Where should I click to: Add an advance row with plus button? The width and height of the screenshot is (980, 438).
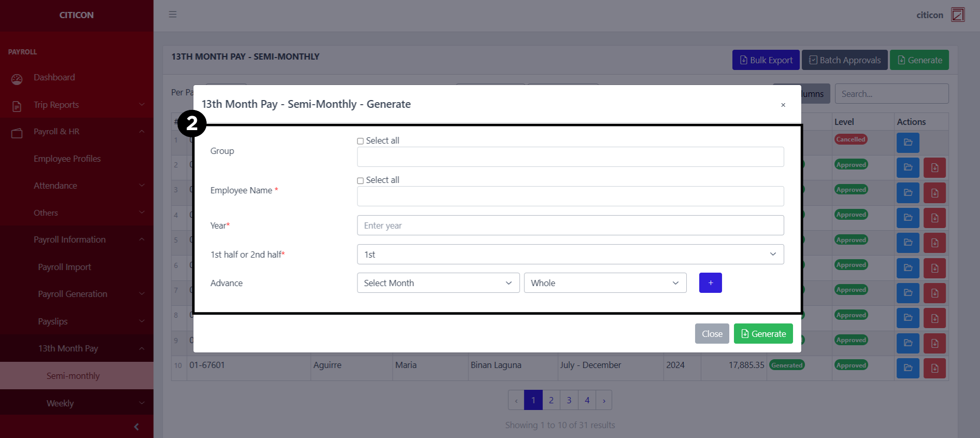click(x=711, y=283)
